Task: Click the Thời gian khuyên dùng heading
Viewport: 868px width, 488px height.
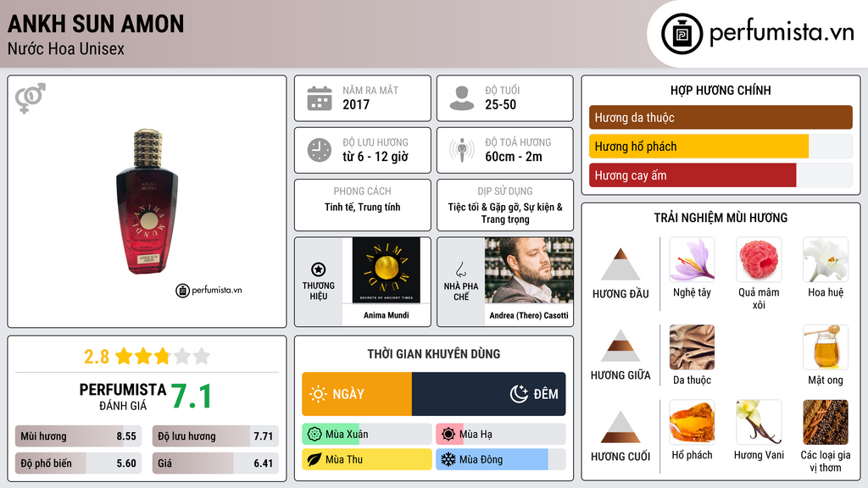Action: tap(434, 354)
